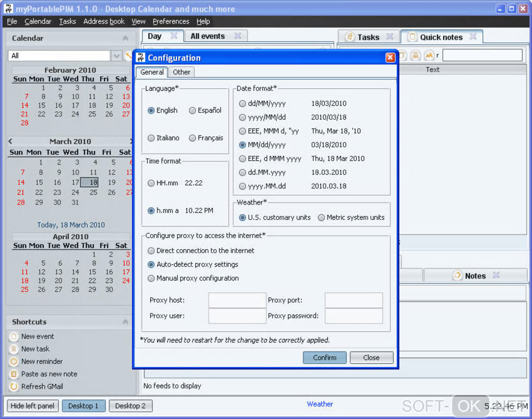Click the print icon in Quick notes toolbar
The height and width of the screenshot is (419, 532).
tap(415, 55)
